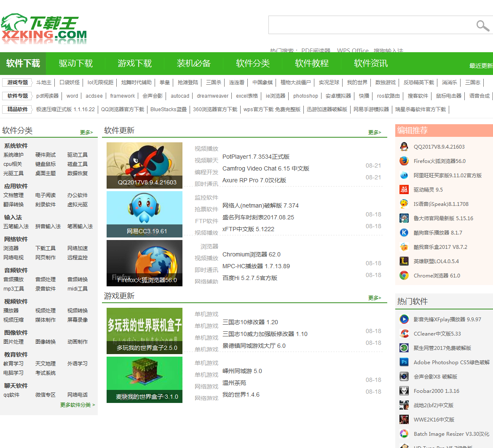This screenshot has width=493, height=448.
Task: Open the QQ2017V8.9.4.21603 thumbnail
Action: pos(145,165)
